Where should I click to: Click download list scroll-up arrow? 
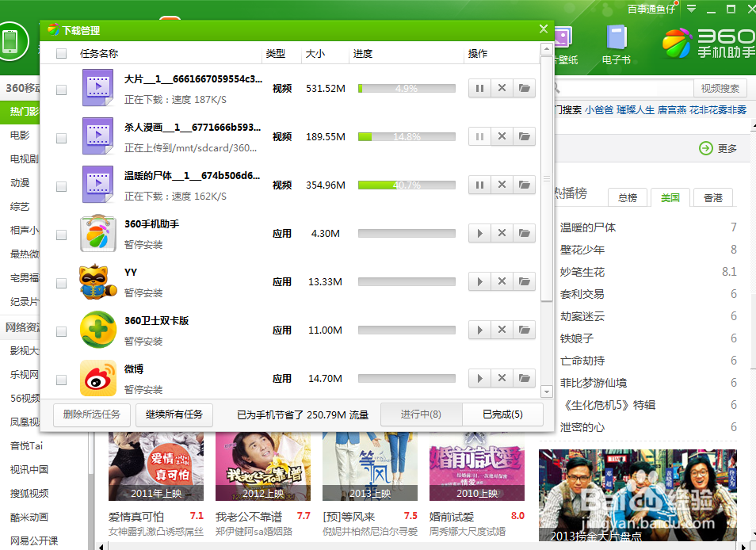pos(546,48)
